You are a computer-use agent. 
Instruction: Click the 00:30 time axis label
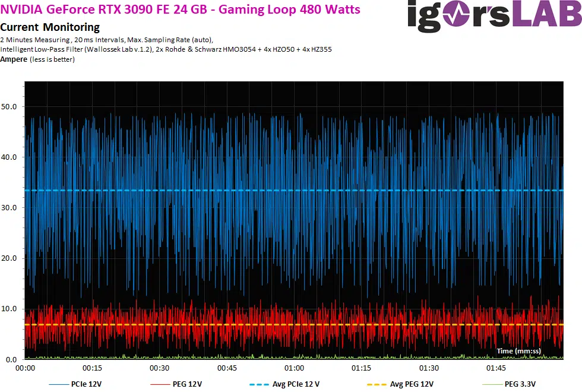click(160, 368)
